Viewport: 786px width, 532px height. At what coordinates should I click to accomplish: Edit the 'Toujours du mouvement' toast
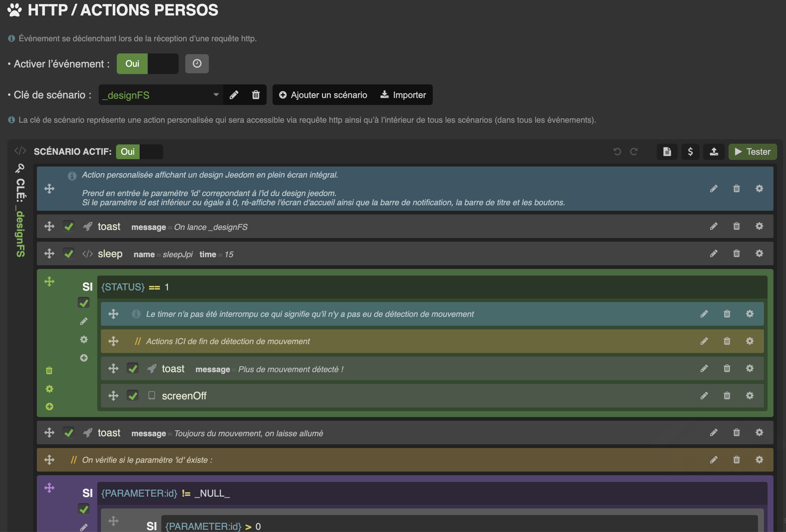tap(714, 433)
